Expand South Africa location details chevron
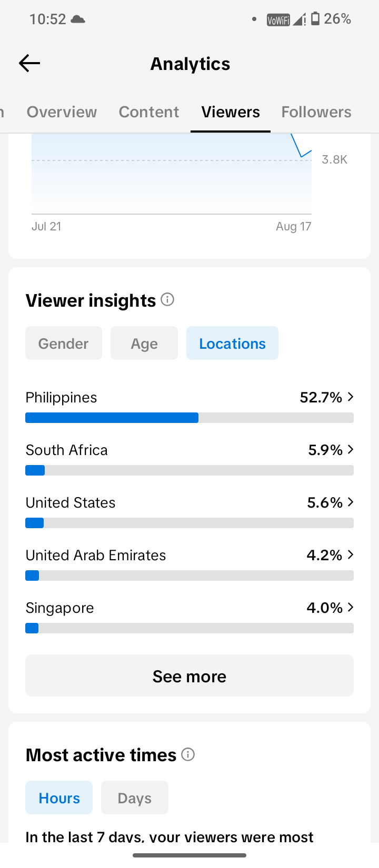Screen dimensions: 379x868 click(x=351, y=449)
